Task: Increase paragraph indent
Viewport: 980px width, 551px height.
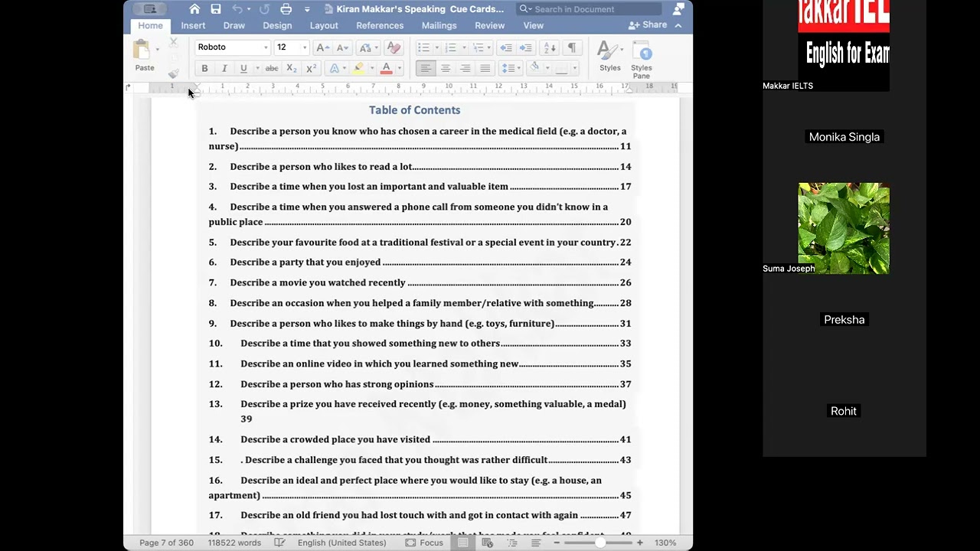Action: tap(527, 47)
